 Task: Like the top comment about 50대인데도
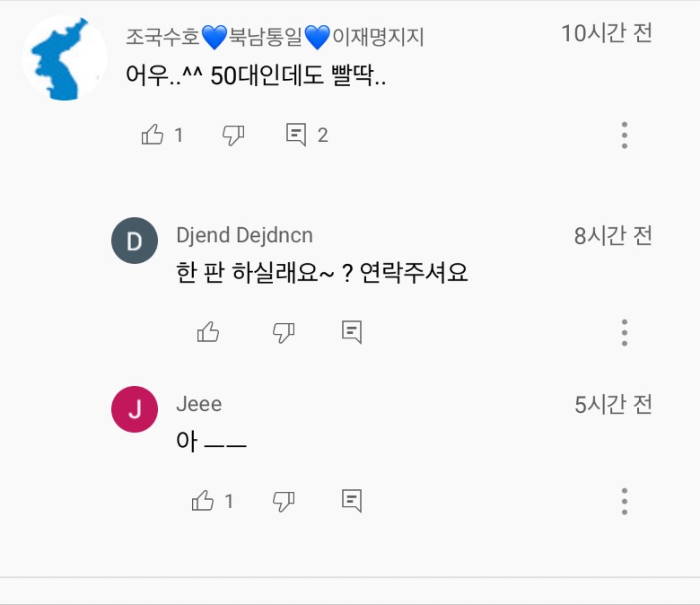(x=153, y=135)
